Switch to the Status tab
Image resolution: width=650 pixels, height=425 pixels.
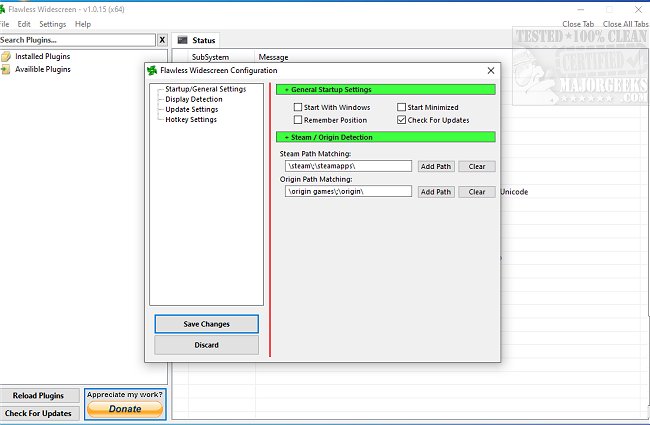tap(196, 40)
